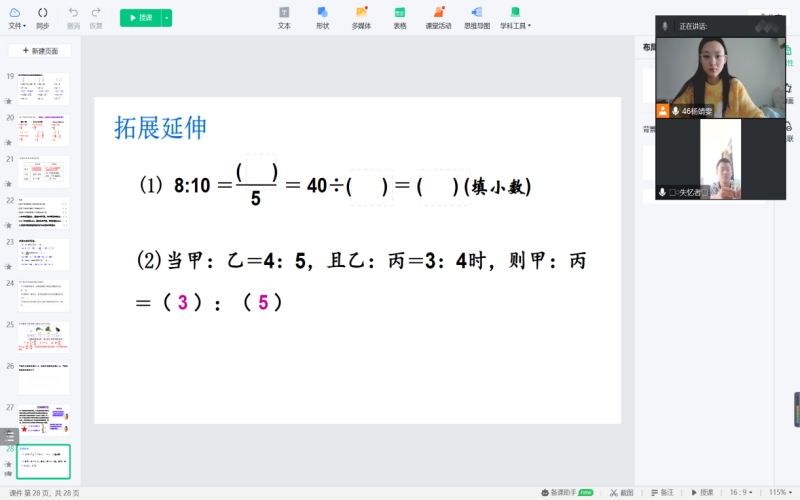Click the 授课 button in status bar
The width and height of the screenshot is (800, 500).
(701, 492)
